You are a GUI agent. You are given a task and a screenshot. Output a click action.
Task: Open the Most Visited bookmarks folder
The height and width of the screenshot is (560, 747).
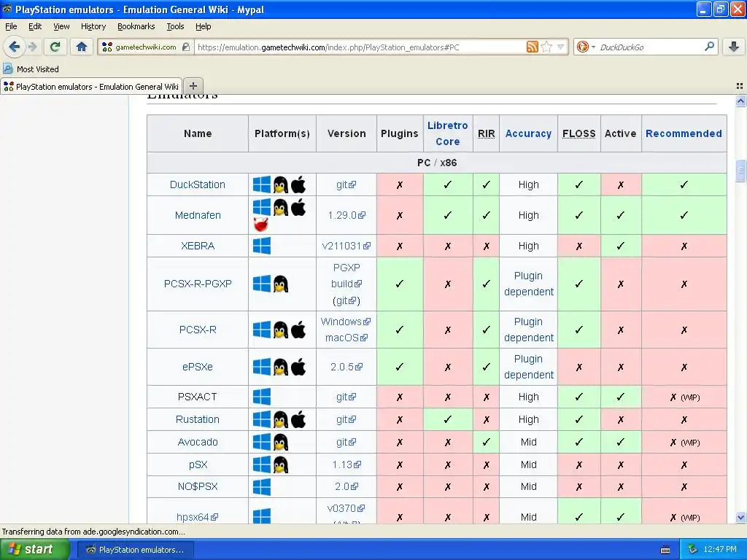[x=31, y=69]
